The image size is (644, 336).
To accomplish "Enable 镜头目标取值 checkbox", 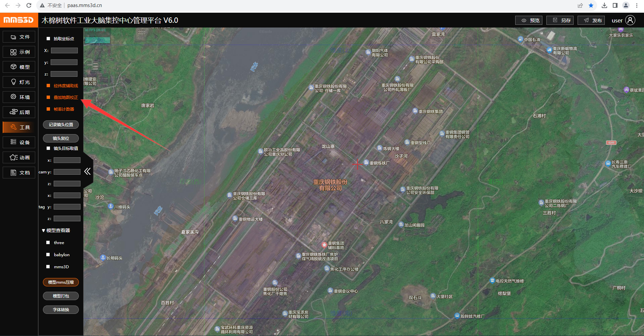I will click(48, 148).
